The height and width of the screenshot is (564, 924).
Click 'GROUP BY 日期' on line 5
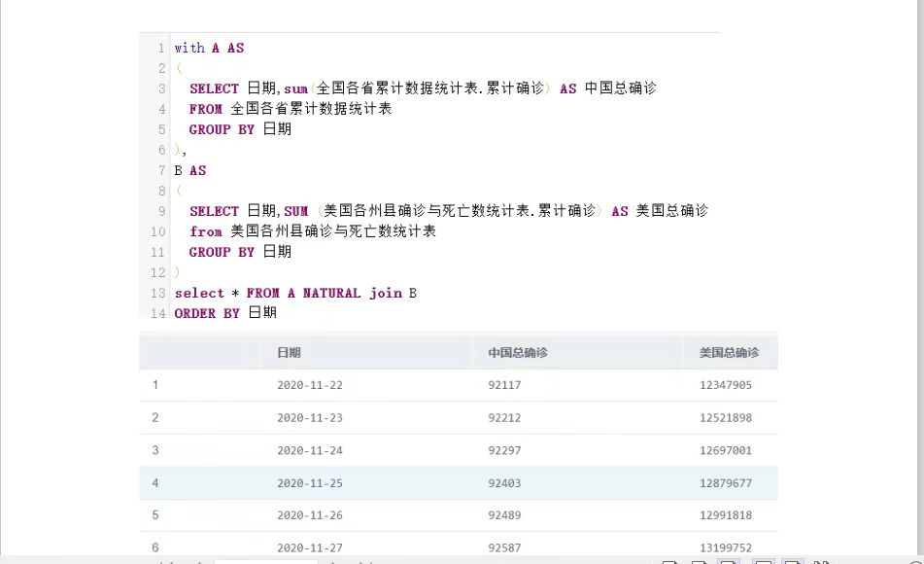240,129
